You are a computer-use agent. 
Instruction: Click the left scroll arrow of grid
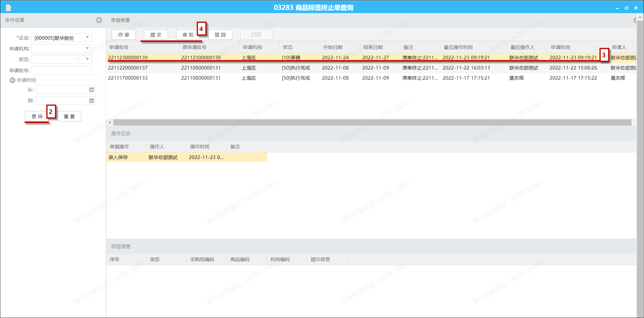click(110, 123)
